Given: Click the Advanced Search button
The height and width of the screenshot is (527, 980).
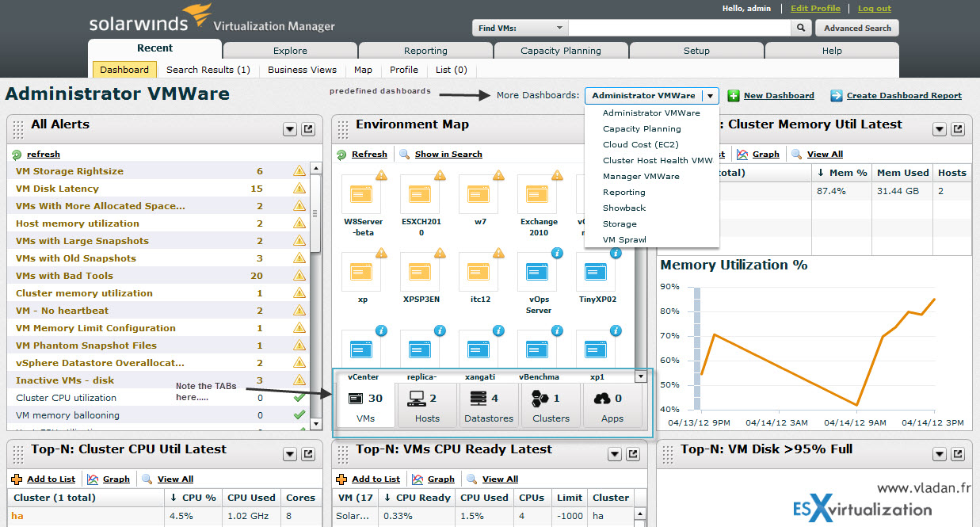Looking at the screenshot, I should click(x=857, y=28).
